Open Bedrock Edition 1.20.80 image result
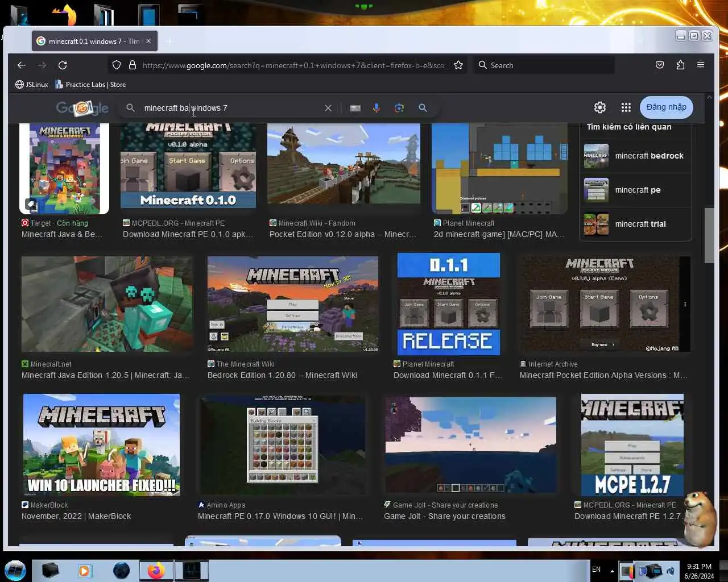728x582 pixels. (x=292, y=304)
